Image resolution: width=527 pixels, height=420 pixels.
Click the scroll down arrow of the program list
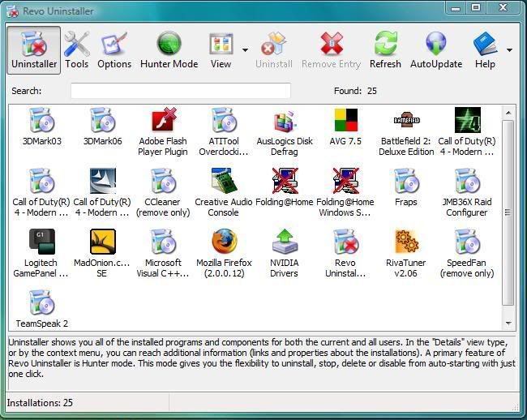pos(508,324)
